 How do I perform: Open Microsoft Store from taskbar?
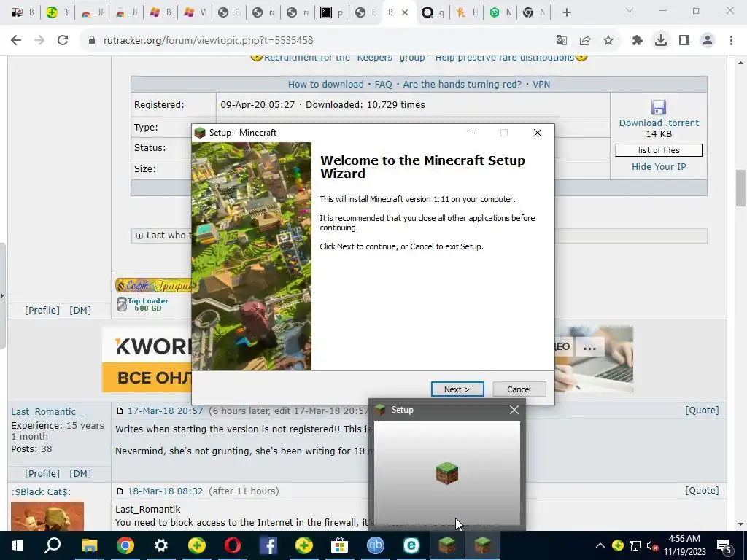pos(340,545)
